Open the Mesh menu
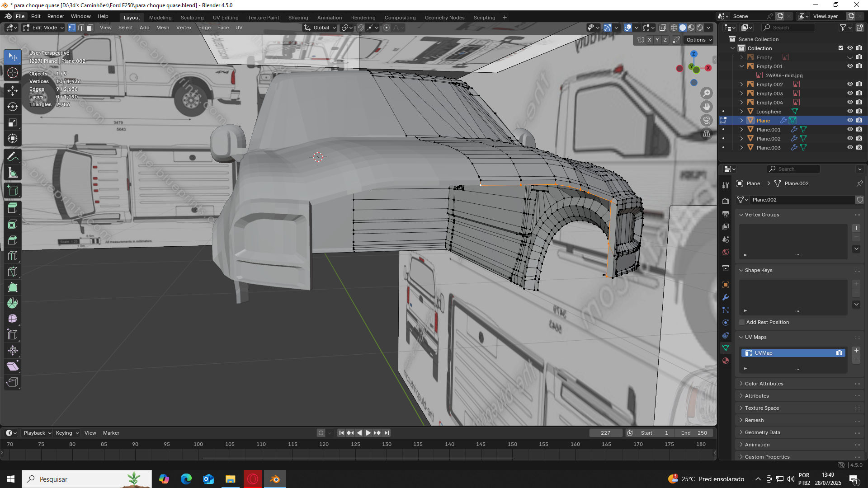The width and height of the screenshot is (868, 488). click(162, 28)
